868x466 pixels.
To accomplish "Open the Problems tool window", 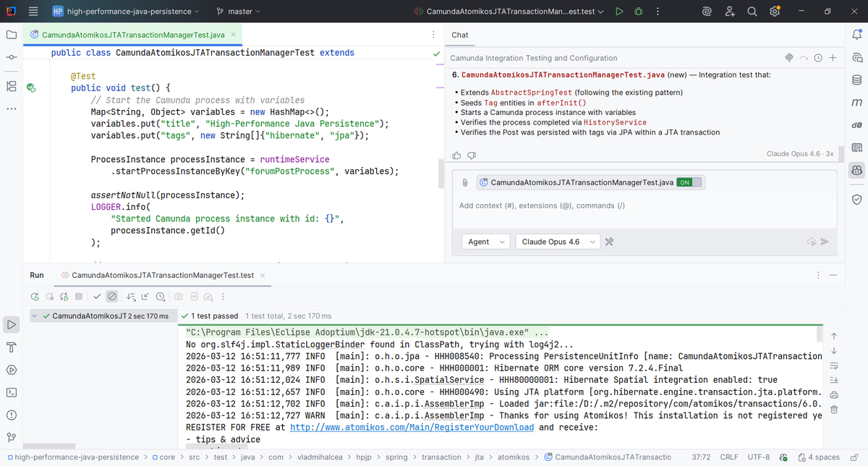I will 12,415.
